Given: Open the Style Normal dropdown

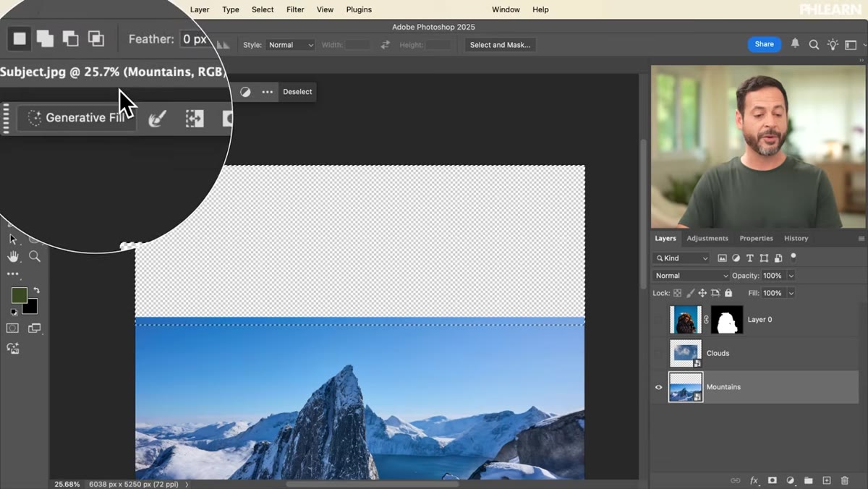Looking at the screenshot, I should click(291, 45).
